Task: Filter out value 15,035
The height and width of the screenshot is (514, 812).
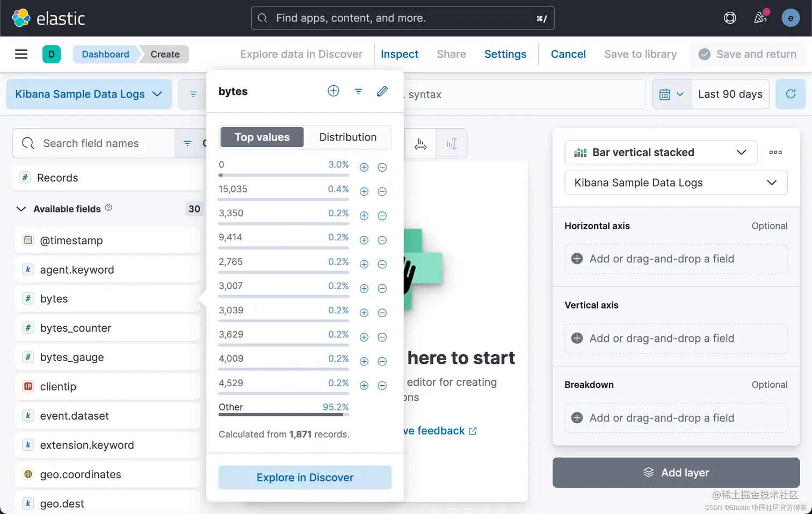Action: [382, 192]
